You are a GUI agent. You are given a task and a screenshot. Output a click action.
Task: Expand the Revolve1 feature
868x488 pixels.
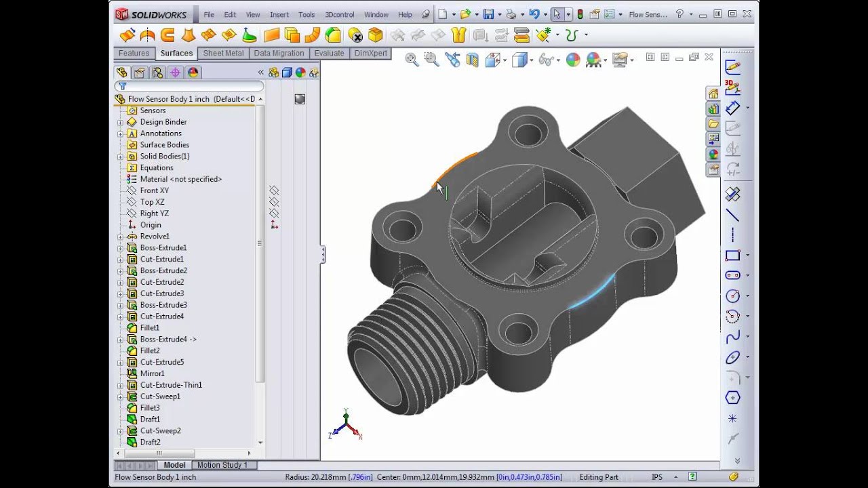[x=121, y=237]
